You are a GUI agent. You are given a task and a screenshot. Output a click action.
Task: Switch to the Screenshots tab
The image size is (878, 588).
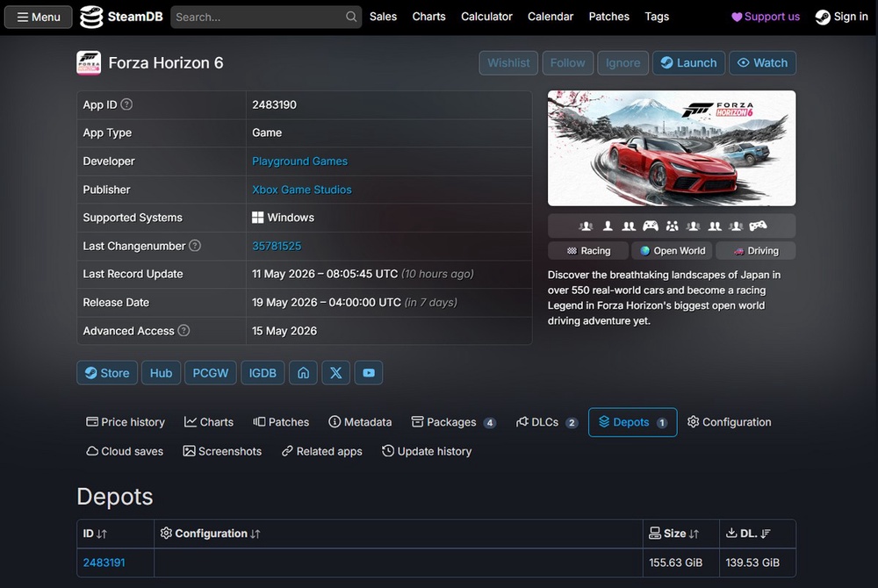click(222, 451)
